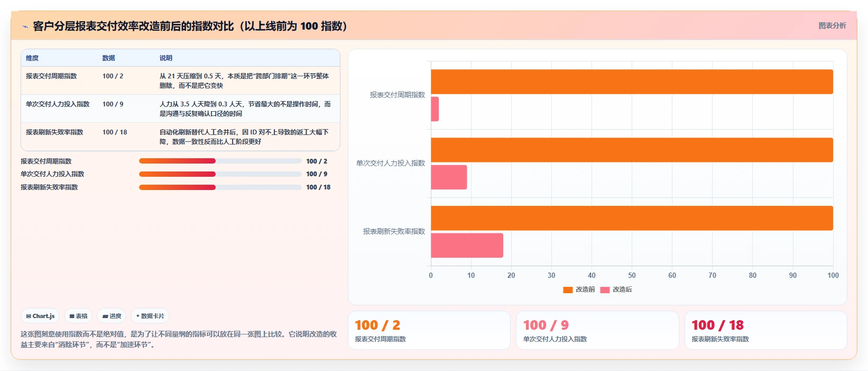
Task: Open the 100 / 9 stat card
Action: point(597,330)
